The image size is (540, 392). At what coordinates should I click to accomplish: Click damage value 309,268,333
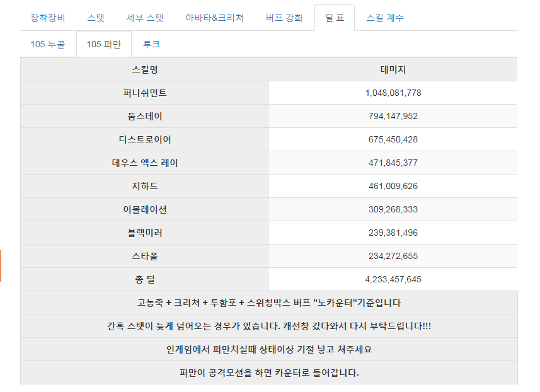point(393,209)
